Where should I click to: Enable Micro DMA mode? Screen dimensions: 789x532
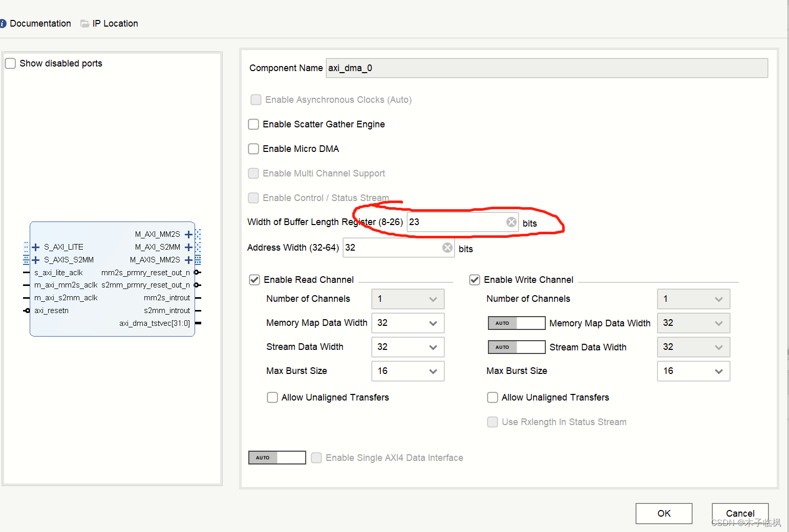pyautogui.click(x=253, y=149)
